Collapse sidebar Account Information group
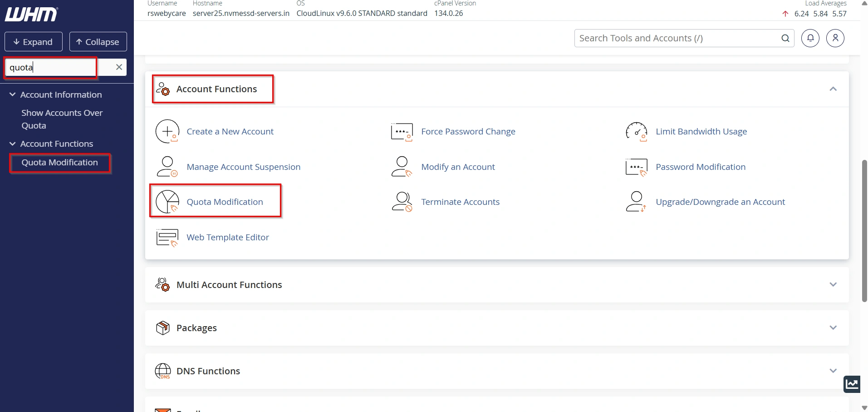Viewport: 868px width, 412px height. [x=12, y=94]
